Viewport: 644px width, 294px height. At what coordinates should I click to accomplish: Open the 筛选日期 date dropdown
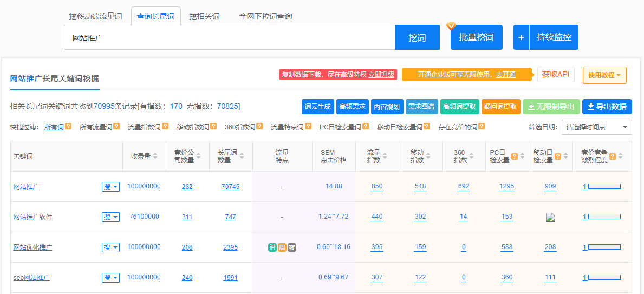click(597, 127)
